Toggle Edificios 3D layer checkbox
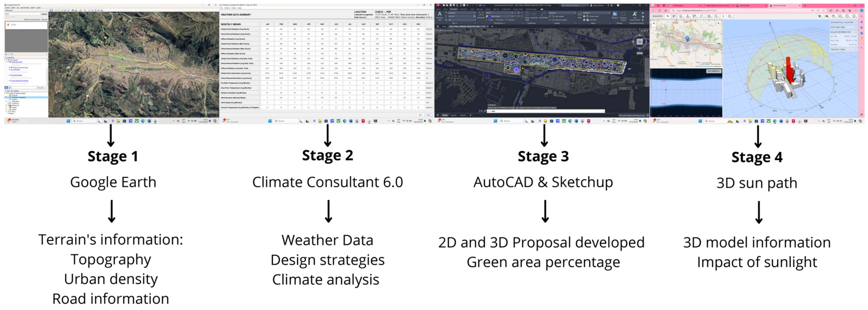Screen dimensions: 868x310 pyautogui.click(x=8, y=105)
